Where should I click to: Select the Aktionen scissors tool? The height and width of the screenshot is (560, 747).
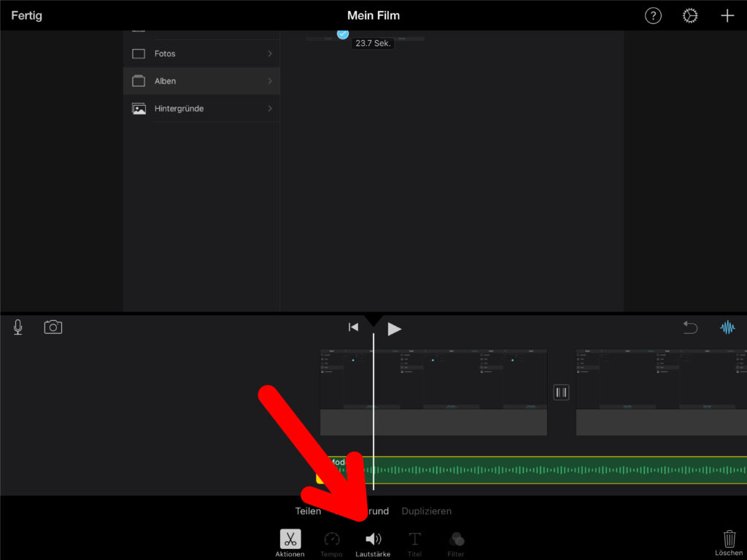tap(290, 542)
